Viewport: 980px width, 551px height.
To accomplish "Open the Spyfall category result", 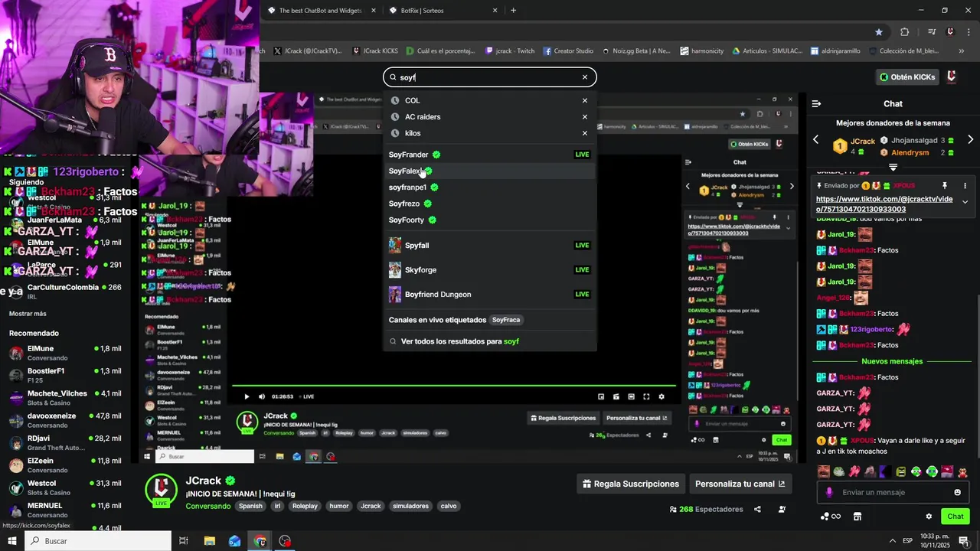I will 489,246.
